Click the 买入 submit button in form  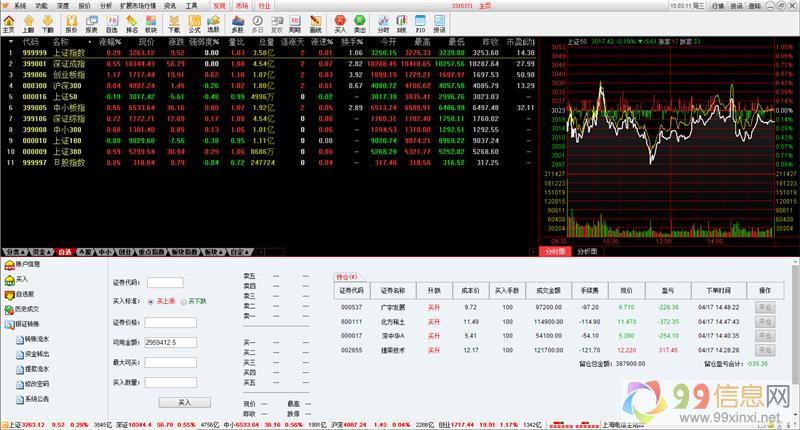[183, 401]
